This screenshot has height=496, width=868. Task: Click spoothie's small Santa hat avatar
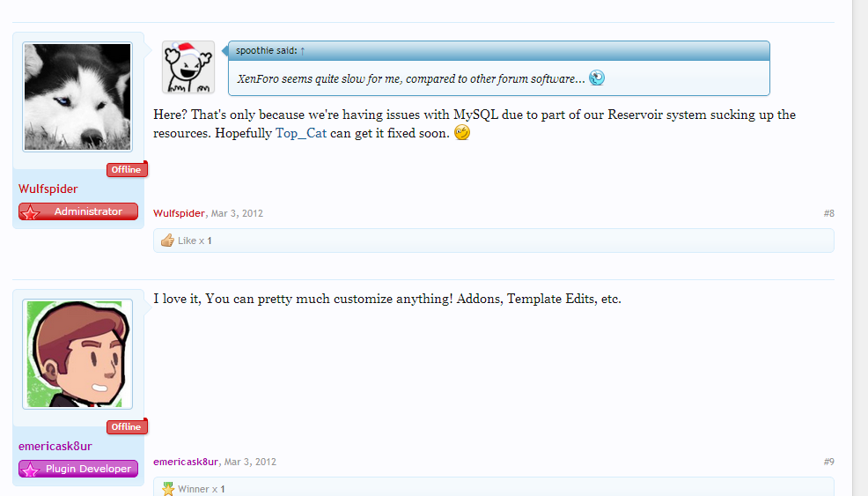(188, 67)
